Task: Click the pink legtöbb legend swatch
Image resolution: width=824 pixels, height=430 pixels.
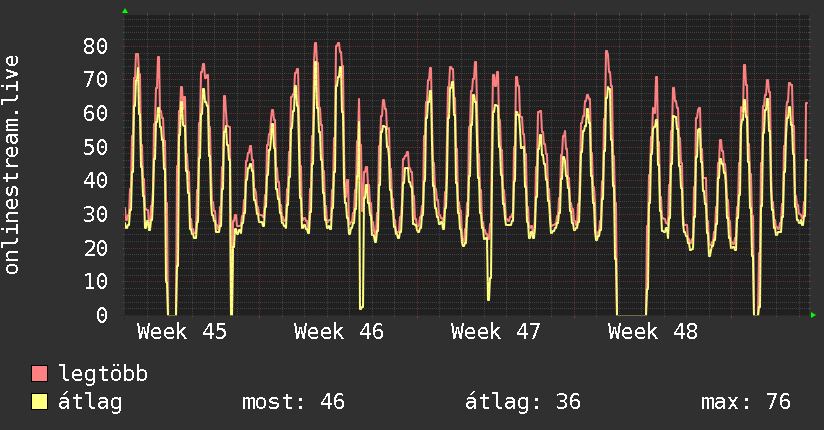Action: (39, 374)
